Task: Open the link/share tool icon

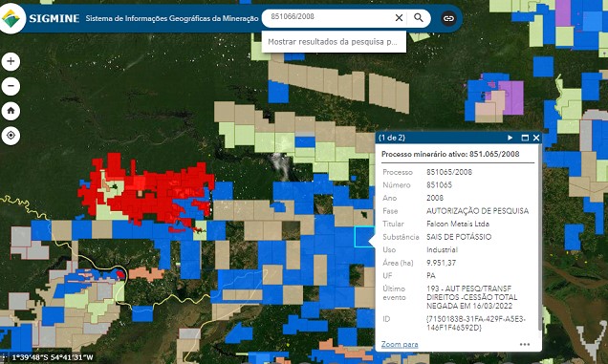Action: point(448,18)
